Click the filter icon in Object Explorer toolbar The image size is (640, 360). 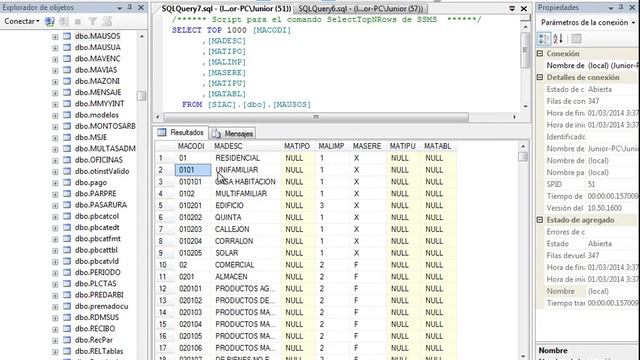[93, 21]
